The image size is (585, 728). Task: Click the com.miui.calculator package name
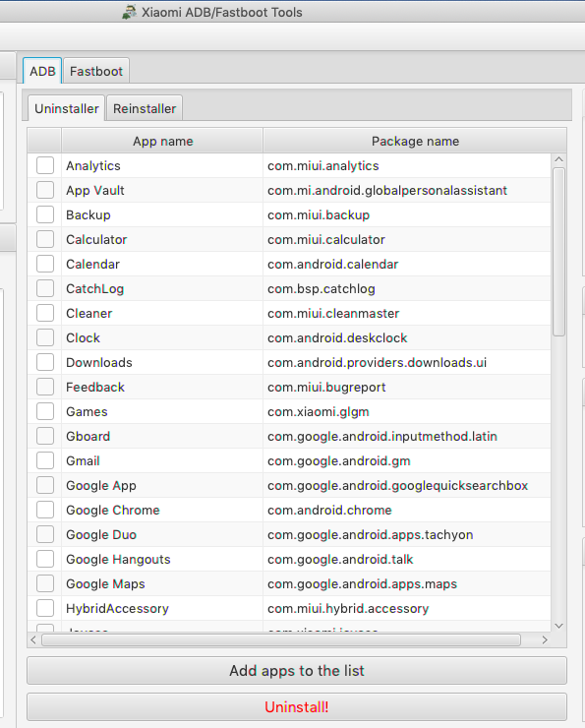pos(326,240)
